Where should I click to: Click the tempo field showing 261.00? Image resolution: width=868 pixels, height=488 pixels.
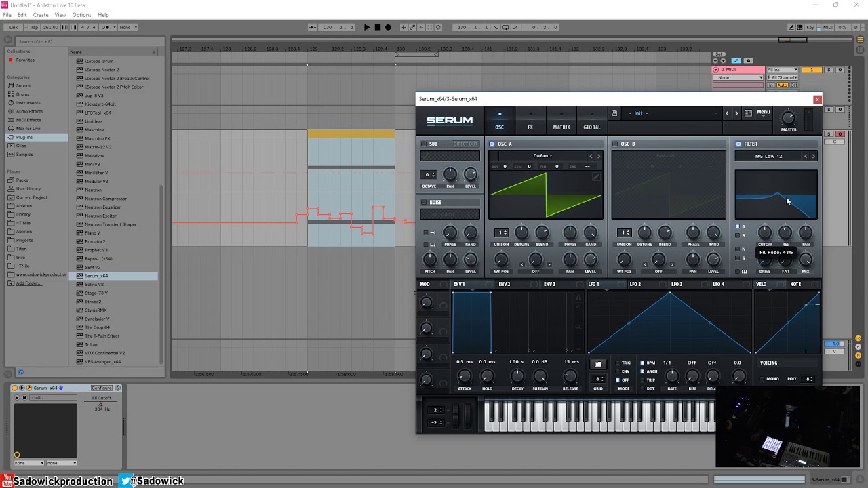click(x=51, y=27)
